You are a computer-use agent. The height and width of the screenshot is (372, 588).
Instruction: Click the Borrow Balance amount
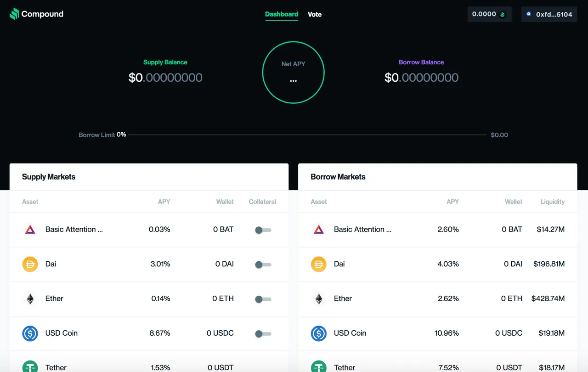click(421, 78)
